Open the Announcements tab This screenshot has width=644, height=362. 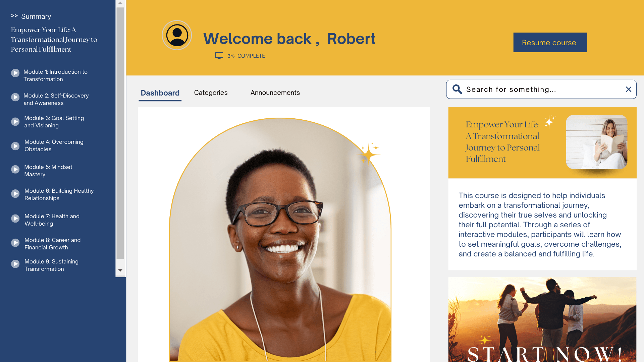pos(275,93)
